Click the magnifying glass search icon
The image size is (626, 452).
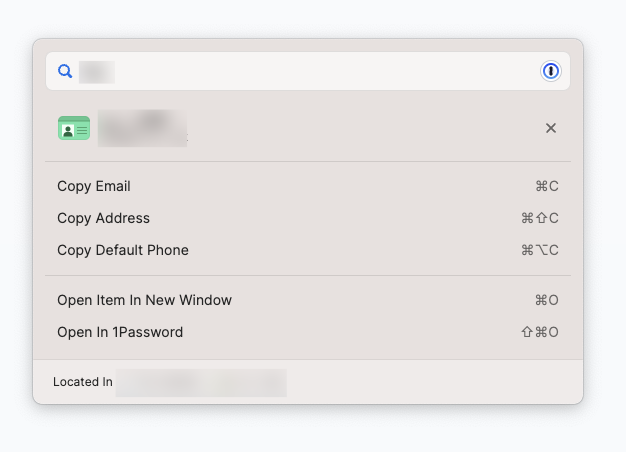coord(65,71)
